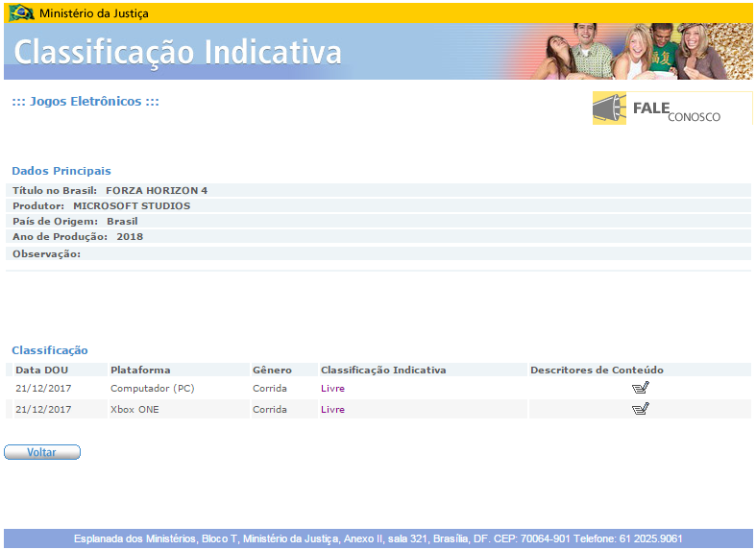Viewport: 756px width, 550px height.
Task: Open content descriptors for Xbox ONE row
Action: [x=640, y=409]
